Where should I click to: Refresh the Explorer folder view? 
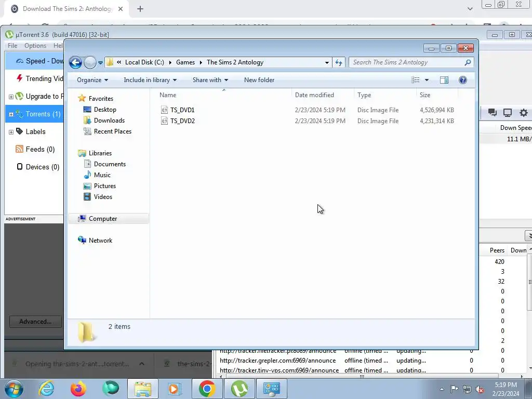pyautogui.click(x=339, y=62)
